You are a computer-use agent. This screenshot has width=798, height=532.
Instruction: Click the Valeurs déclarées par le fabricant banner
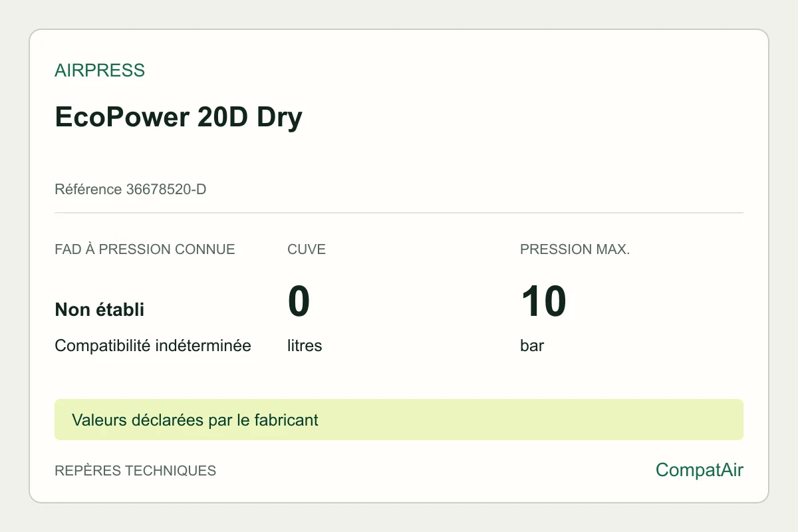tap(399, 420)
